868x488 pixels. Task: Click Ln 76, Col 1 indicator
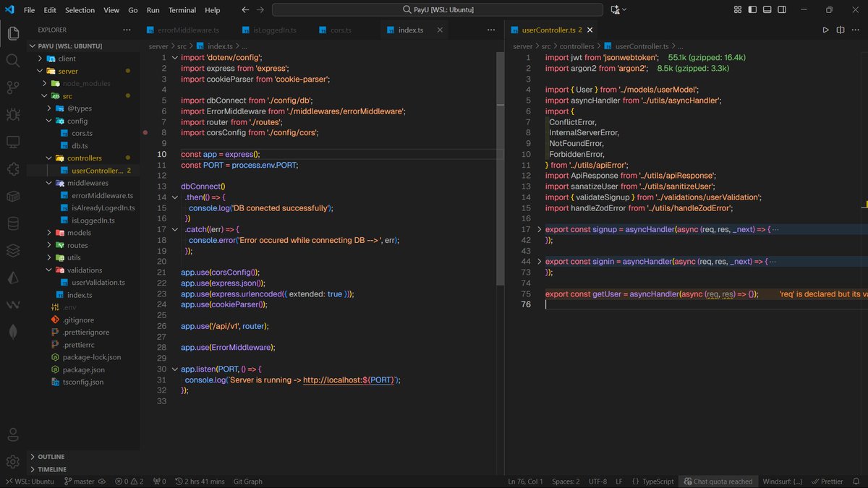click(x=526, y=481)
